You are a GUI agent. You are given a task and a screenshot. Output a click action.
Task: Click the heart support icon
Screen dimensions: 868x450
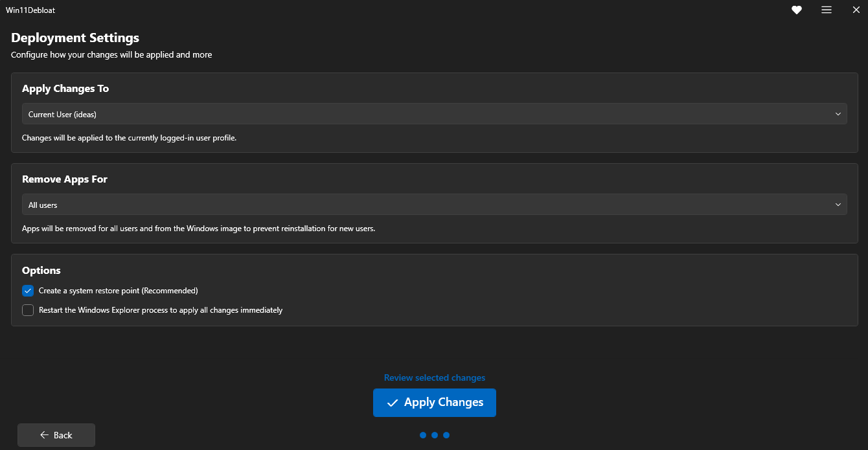tap(797, 10)
